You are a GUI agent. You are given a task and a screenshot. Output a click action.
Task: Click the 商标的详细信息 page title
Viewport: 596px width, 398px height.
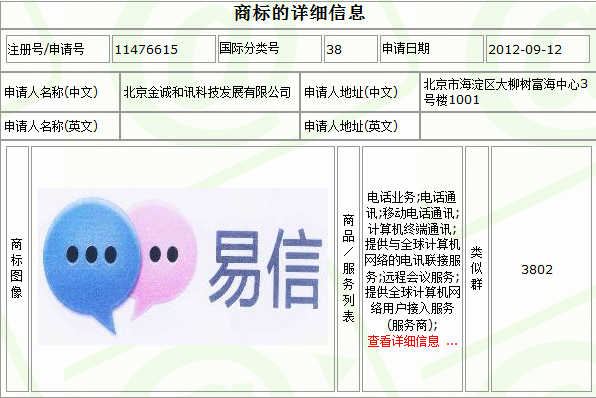(x=300, y=13)
